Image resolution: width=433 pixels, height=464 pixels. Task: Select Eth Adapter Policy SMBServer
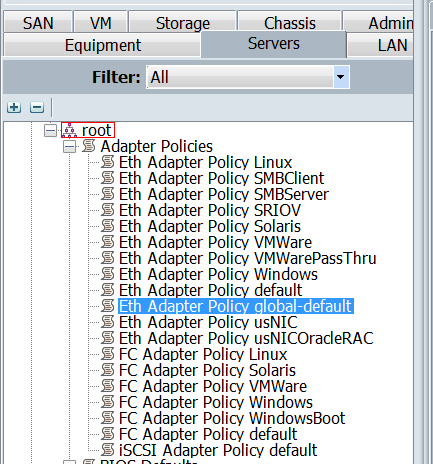click(x=224, y=194)
